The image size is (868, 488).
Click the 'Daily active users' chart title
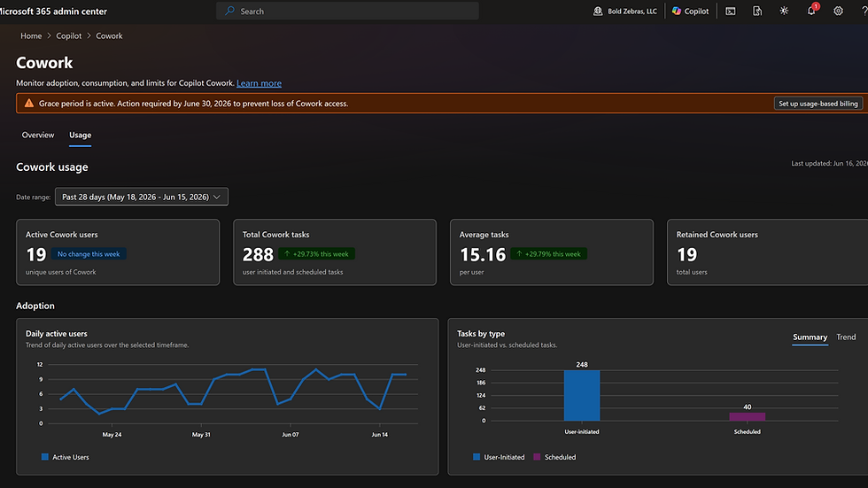tap(57, 334)
